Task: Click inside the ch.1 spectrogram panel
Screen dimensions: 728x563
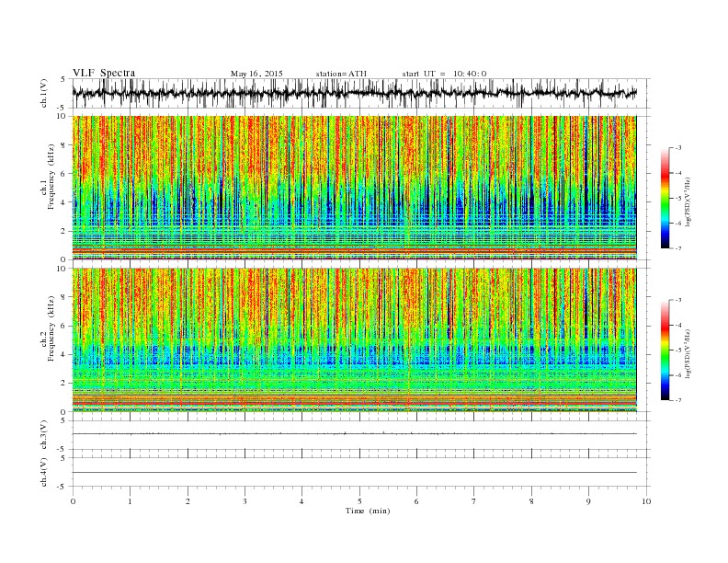Action: click(x=354, y=188)
